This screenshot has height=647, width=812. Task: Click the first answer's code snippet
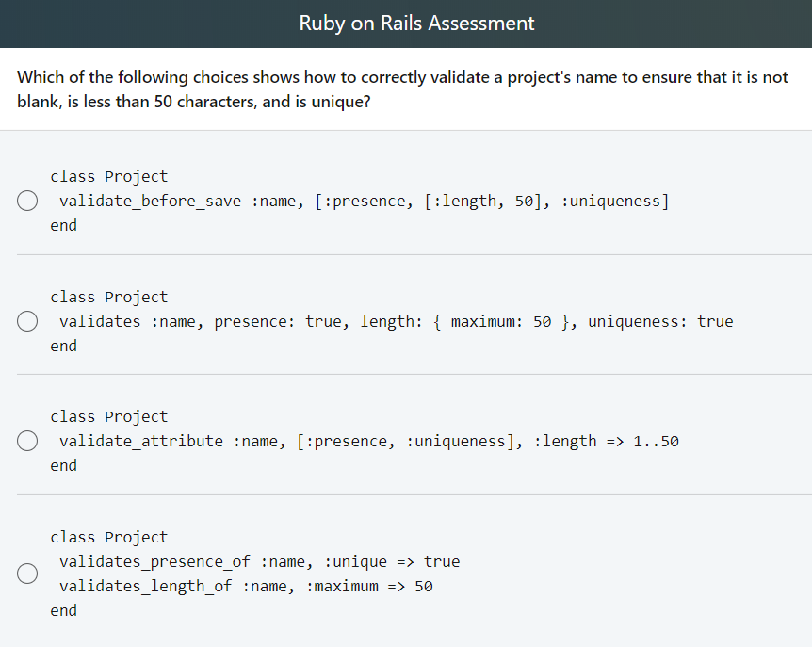coord(358,201)
